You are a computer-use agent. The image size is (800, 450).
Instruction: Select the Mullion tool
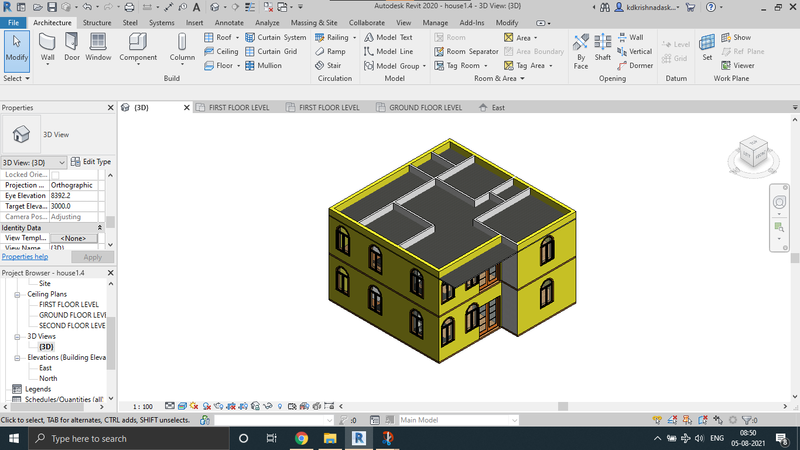tap(263, 66)
